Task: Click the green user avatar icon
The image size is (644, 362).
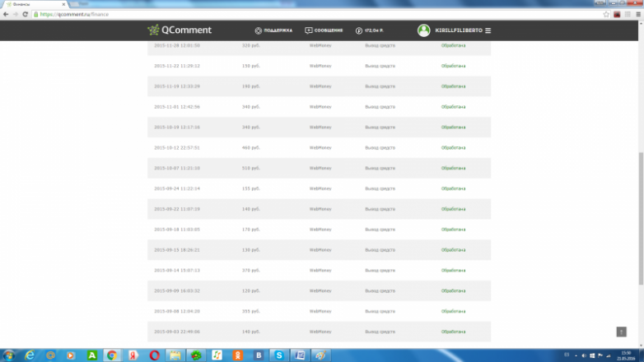Action: tap(423, 30)
